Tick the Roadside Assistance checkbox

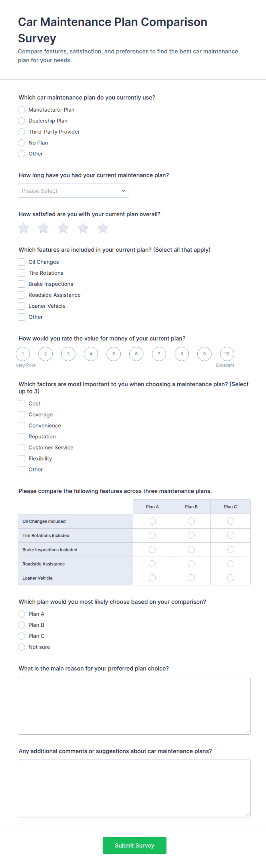click(x=21, y=295)
